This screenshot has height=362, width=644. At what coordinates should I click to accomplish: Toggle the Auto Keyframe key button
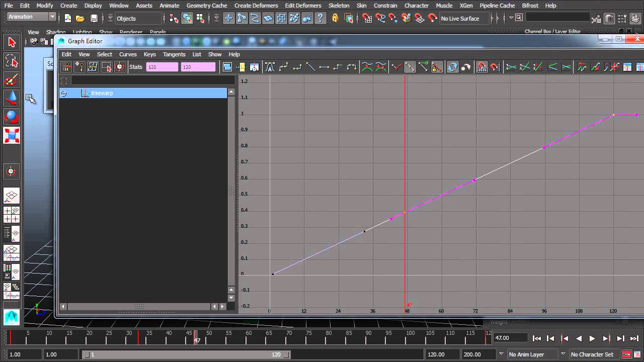coord(626,354)
